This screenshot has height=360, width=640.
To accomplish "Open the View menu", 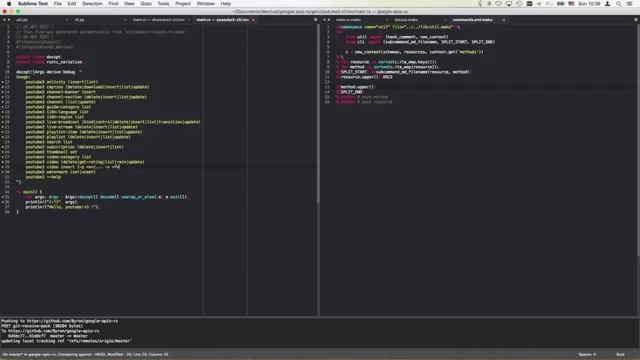I will [x=129, y=4].
